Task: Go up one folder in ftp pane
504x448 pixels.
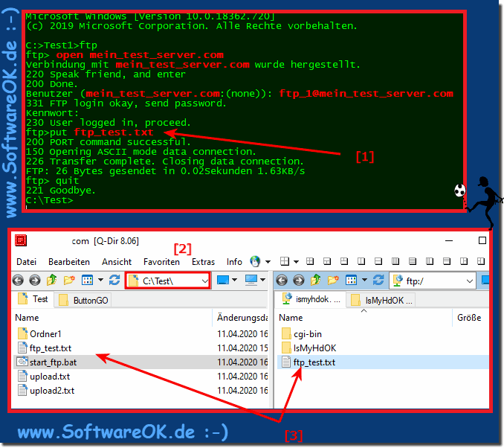Action: coord(316,280)
